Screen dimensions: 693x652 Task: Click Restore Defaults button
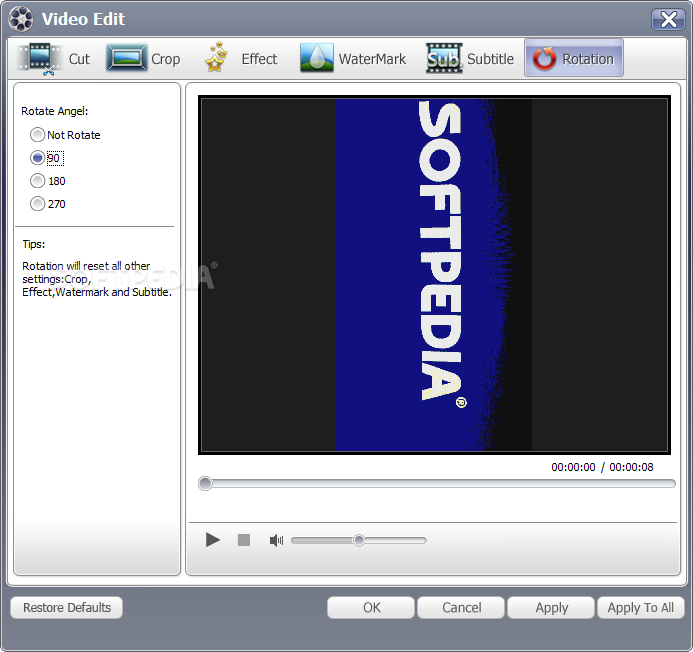pyautogui.click(x=67, y=607)
